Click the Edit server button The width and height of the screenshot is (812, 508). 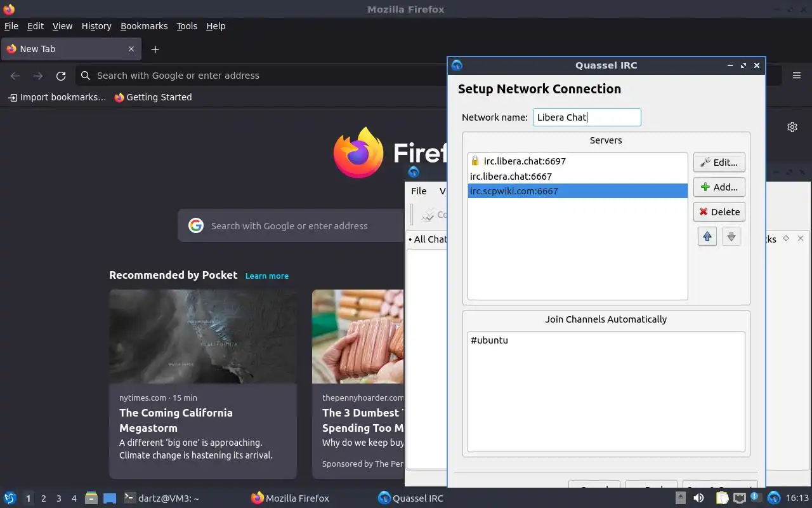point(719,163)
